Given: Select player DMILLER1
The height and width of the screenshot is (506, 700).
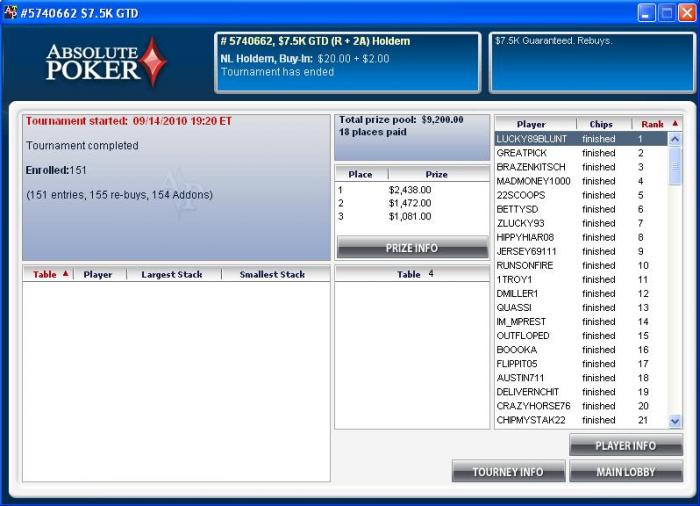Looking at the screenshot, I should click(x=581, y=293).
